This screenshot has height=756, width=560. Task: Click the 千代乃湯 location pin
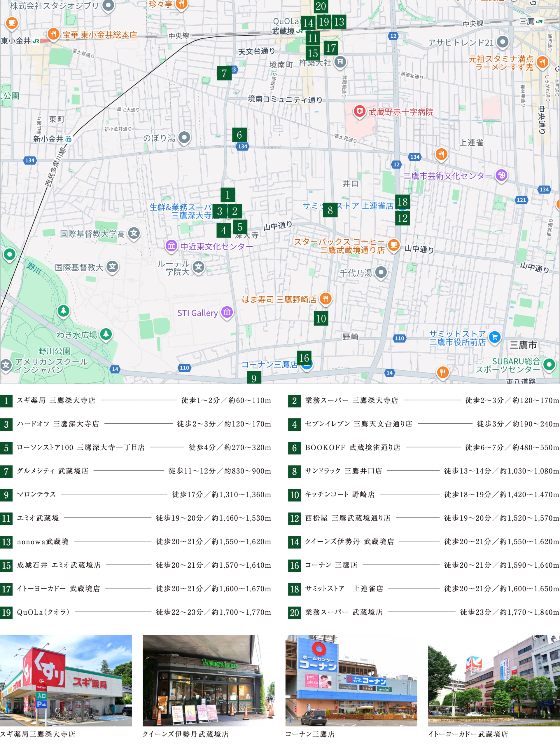pos(381,273)
